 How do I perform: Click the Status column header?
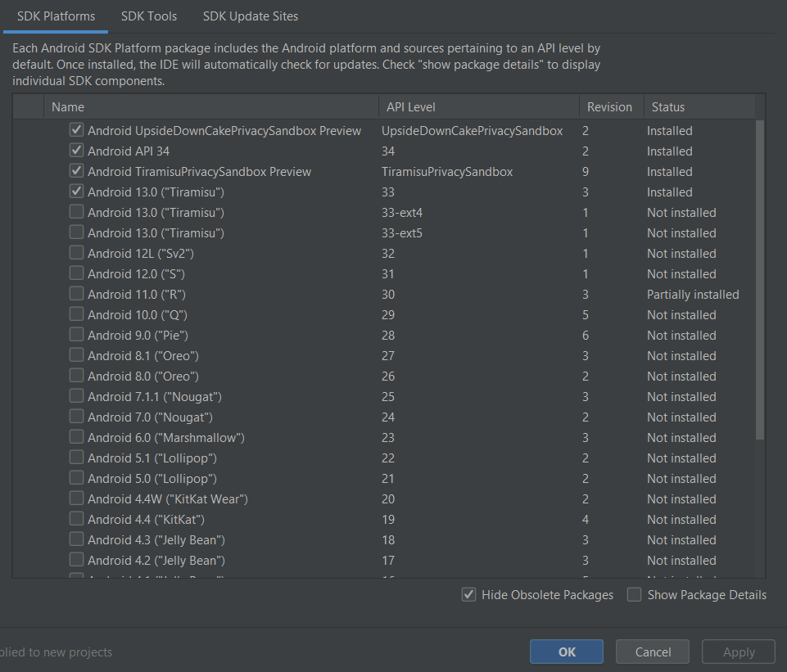pyautogui.click(x=699, y=107)
